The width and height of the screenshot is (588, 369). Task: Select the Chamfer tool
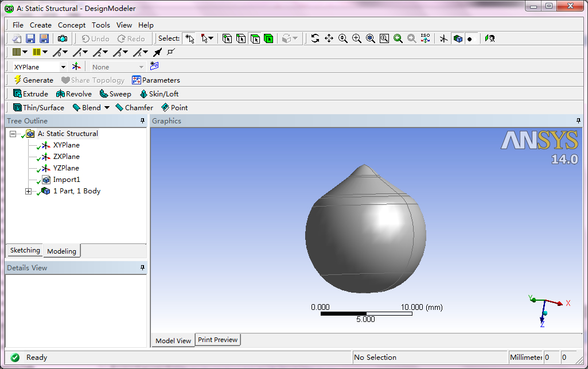[x=134, y=108]
